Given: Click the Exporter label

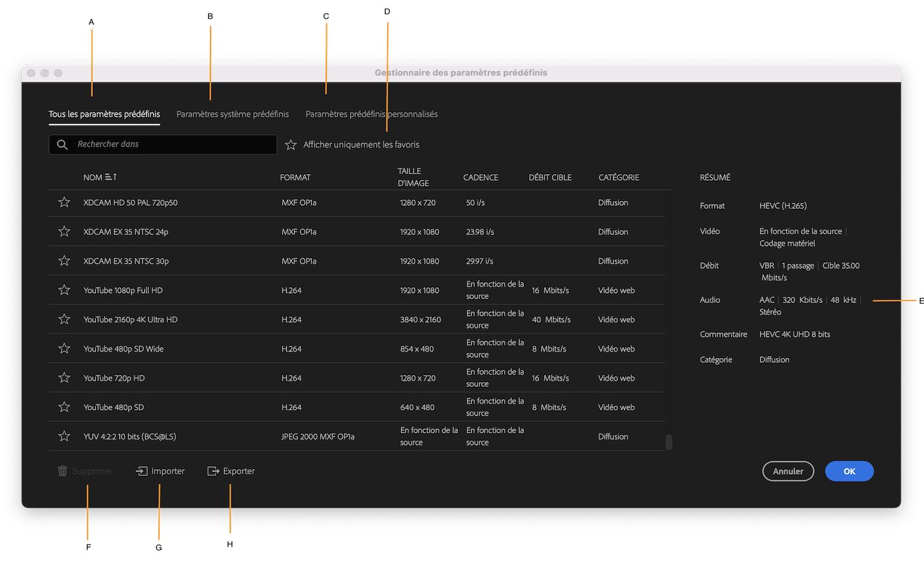Looking at the screenshot, I should tap(239, 471).
